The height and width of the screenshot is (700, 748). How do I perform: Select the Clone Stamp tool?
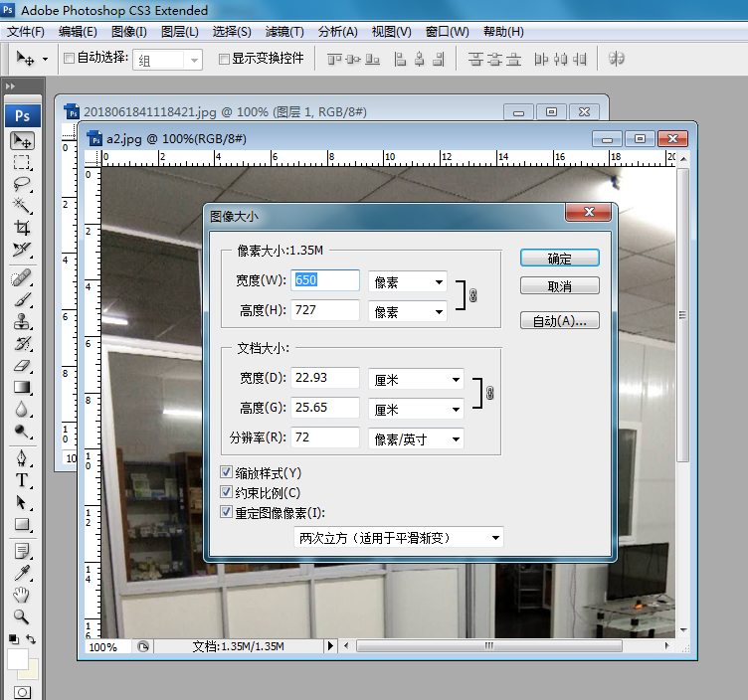22,322
